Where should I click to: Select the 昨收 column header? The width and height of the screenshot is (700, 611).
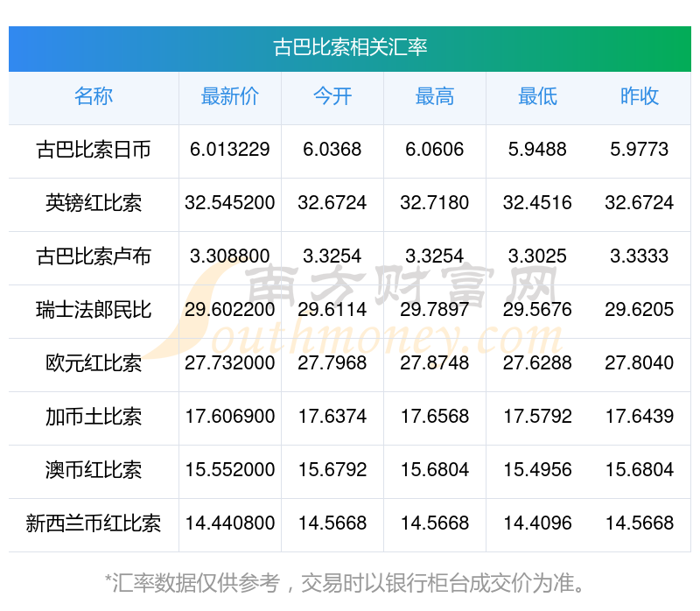click(640, 96)
